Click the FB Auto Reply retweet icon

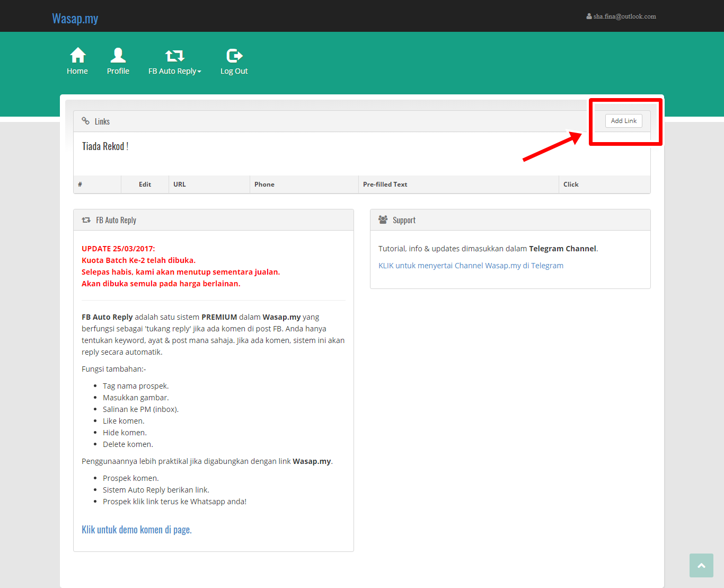click(174, 56)
